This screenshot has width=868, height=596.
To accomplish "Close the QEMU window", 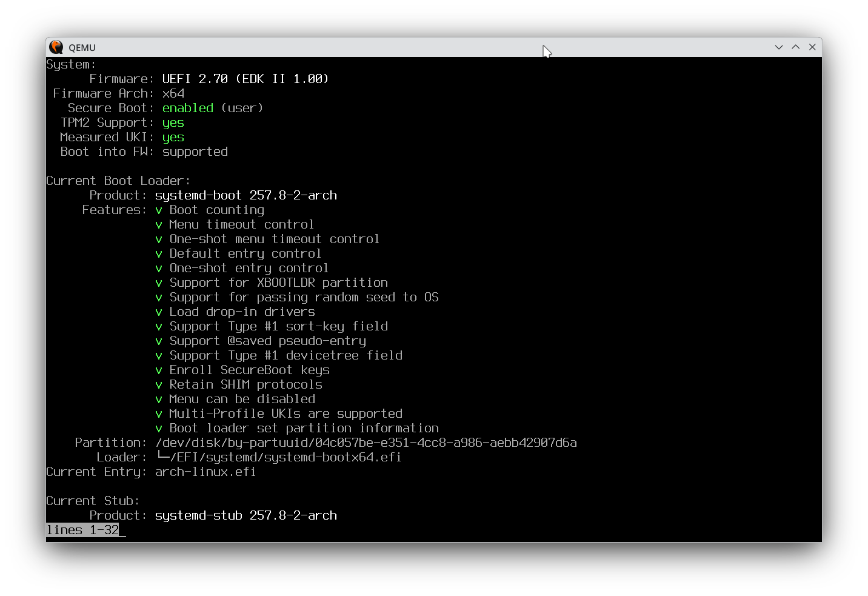I will [812, 47].
